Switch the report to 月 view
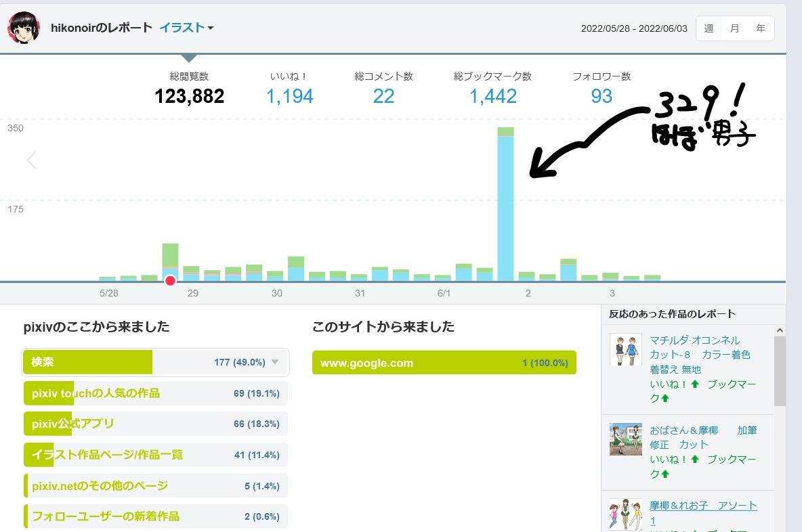The width and height of the screenshot is (802, 532). pos(734,28)
